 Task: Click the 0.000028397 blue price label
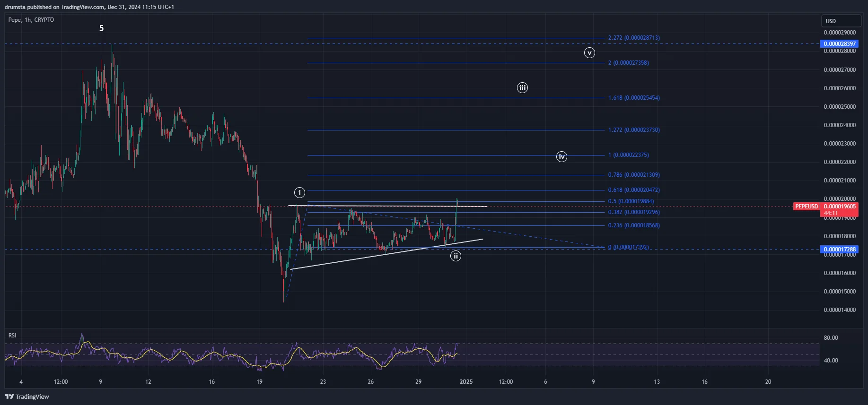point(840,44)
